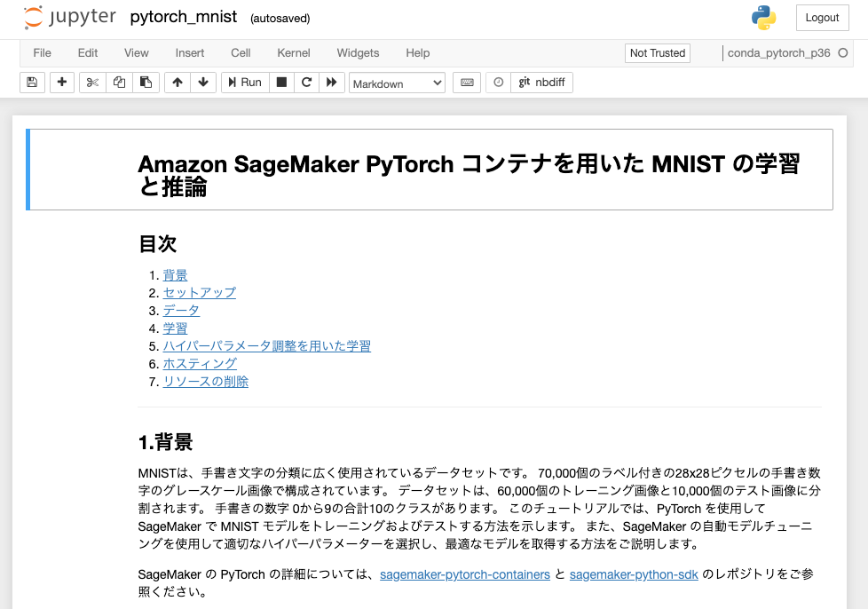Image resolution: width=868 pixels, height=609 pixels.
Task: Follow the セットアップ link
Action: (200, 293)
